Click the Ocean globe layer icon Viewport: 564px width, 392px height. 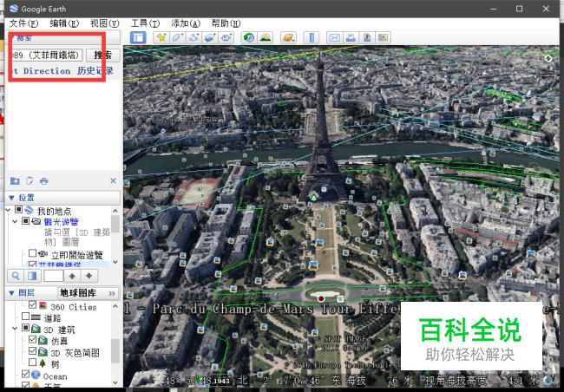tap(36, 375)
